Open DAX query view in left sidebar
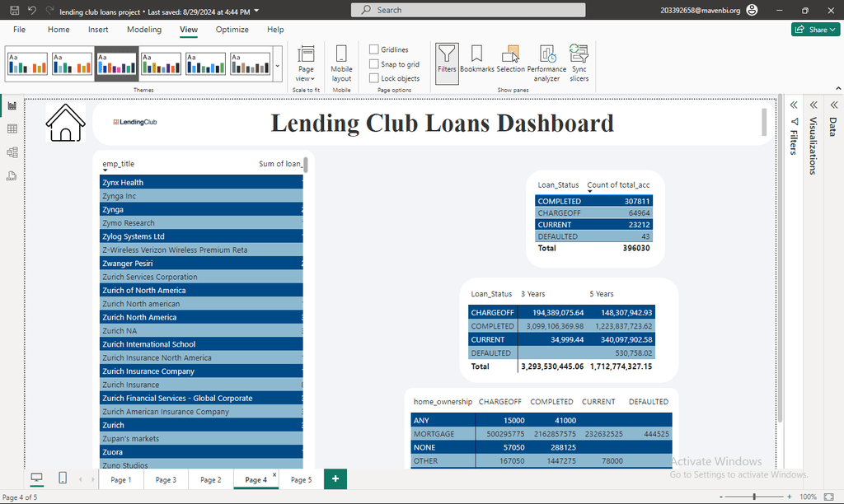 (12, 176)
